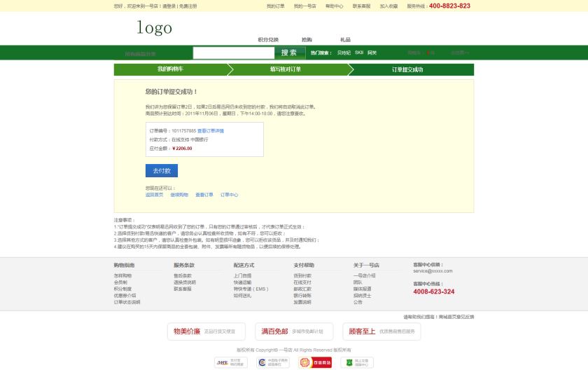Open footer link 优惠券介绍
The image size is (588, 370).
pyautogui.click(x=125, y=296)
